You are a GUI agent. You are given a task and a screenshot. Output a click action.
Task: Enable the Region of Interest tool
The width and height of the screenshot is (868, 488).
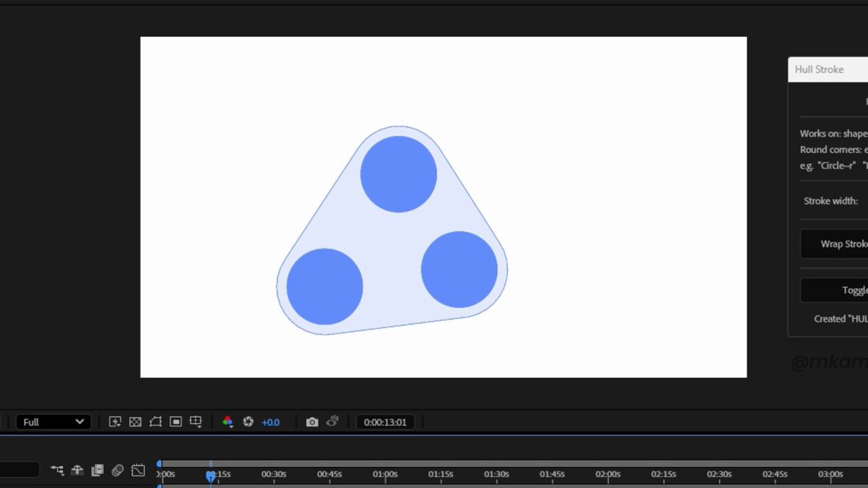tap(176, 421)
